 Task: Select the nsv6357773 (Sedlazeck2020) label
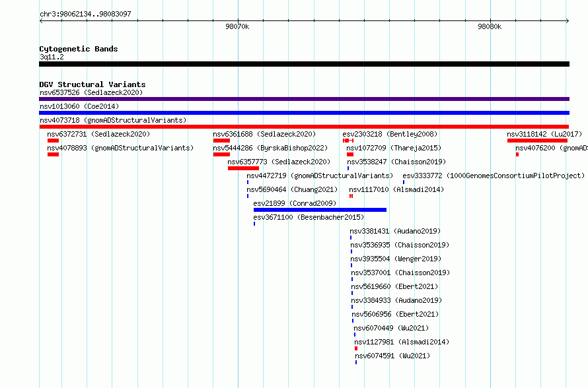[279, 162]
